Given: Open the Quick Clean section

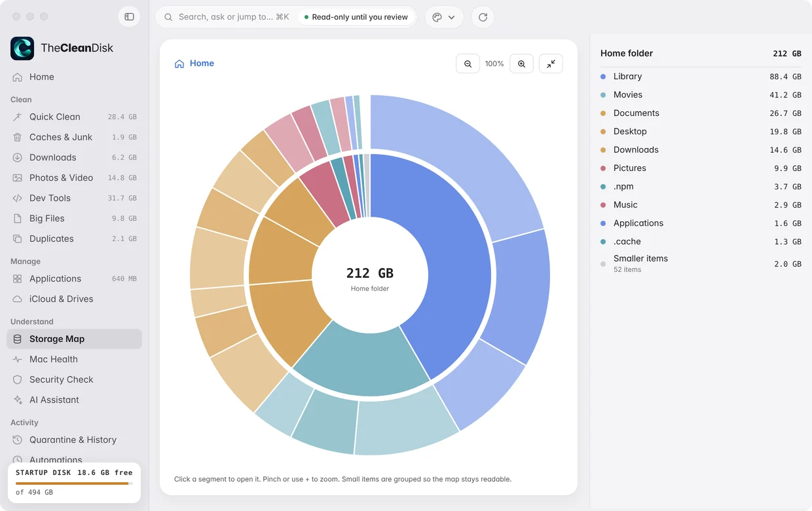Looking at the screenshot, I should coord(74,117).
